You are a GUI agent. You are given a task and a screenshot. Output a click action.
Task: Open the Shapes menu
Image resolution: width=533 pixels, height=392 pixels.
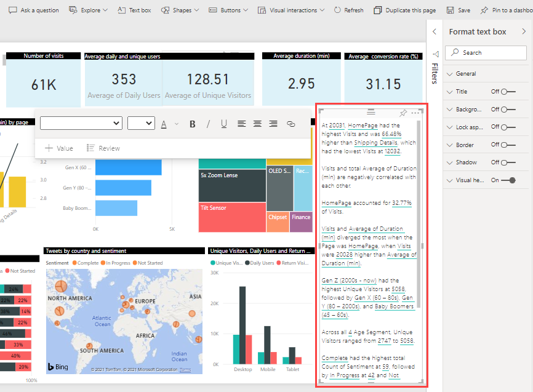[180, 10]
